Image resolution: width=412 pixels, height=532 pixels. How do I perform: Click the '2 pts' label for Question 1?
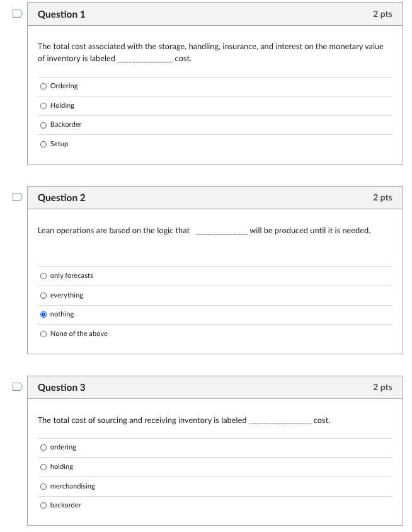(x=382, y=14)
